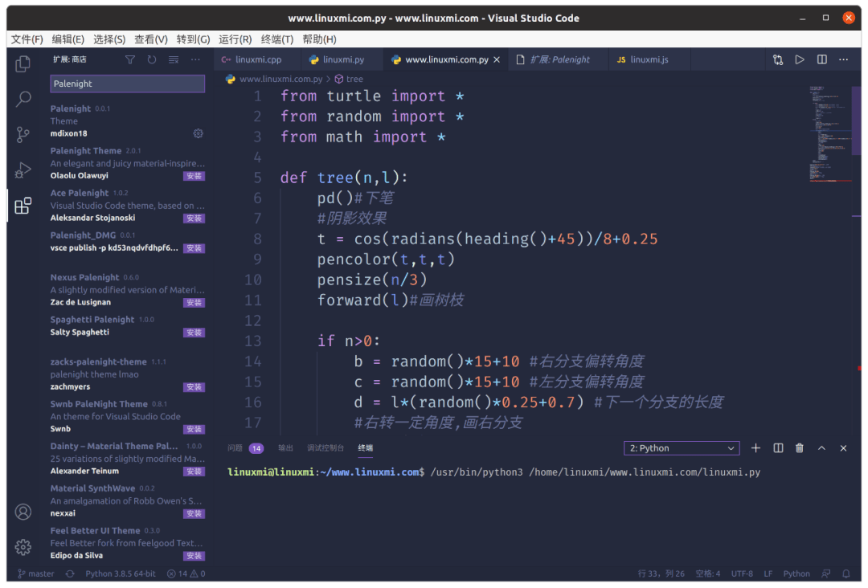Refresh the extensions list
The height and width of the screenshot is (588, 868).
click(152, 59)
